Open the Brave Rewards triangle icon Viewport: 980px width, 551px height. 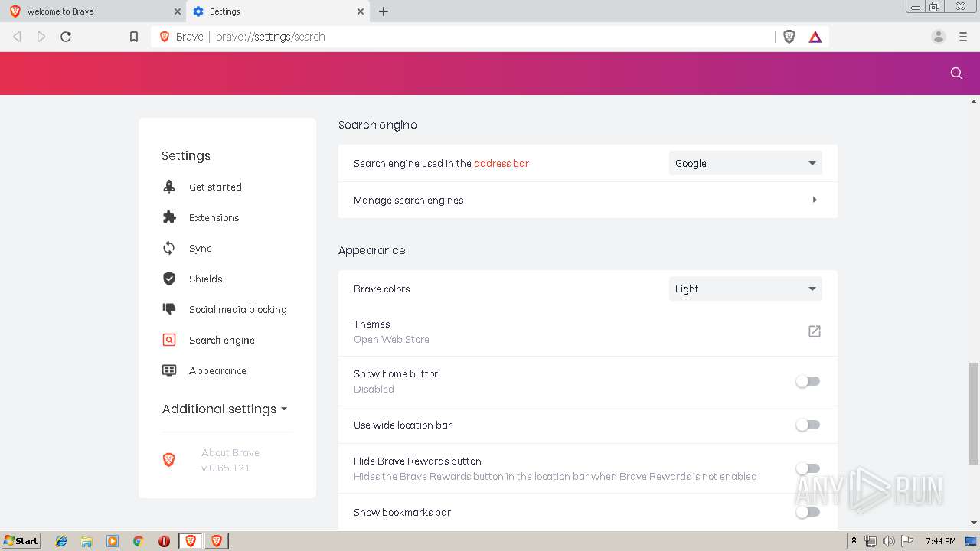(815, 36)
